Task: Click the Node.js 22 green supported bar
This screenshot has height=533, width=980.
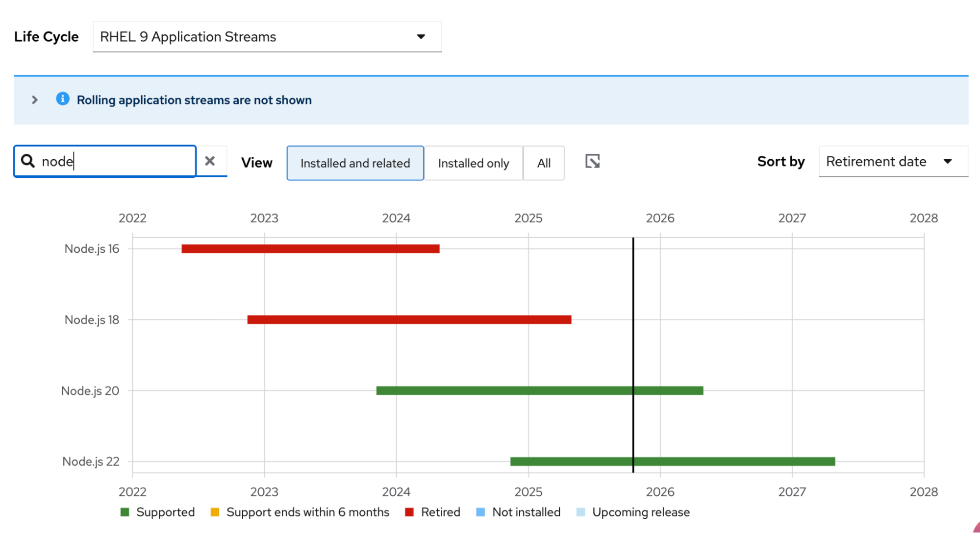Action: pyautogui.click(x=672, y=461)
